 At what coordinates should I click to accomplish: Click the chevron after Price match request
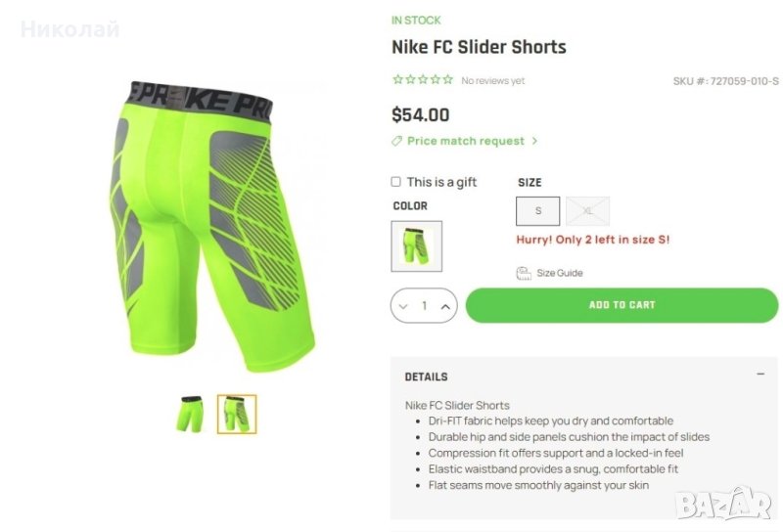point(534,141)
